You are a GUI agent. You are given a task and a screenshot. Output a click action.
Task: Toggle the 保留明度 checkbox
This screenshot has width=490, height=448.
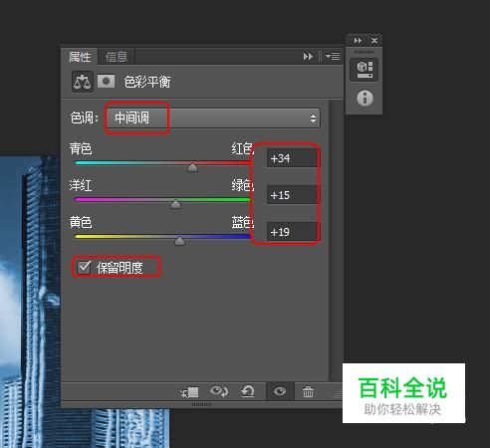tap(84, 268)
